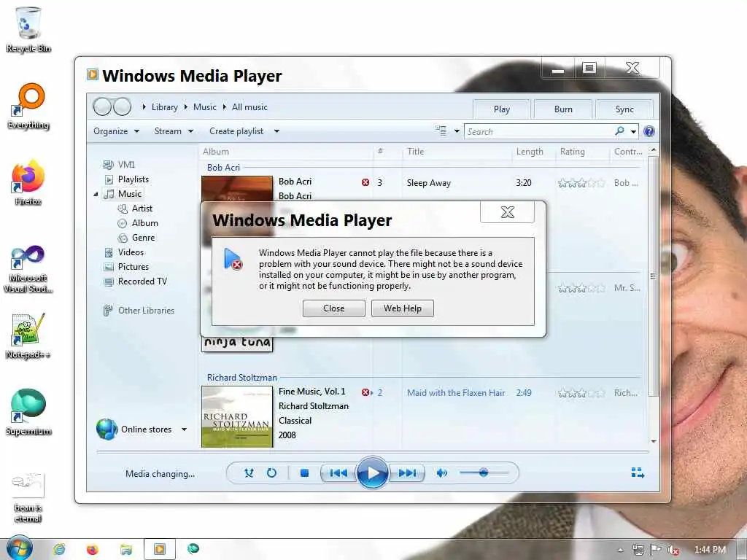Stop playback
The height and width of the screenshot is (560, 747).
304,472
